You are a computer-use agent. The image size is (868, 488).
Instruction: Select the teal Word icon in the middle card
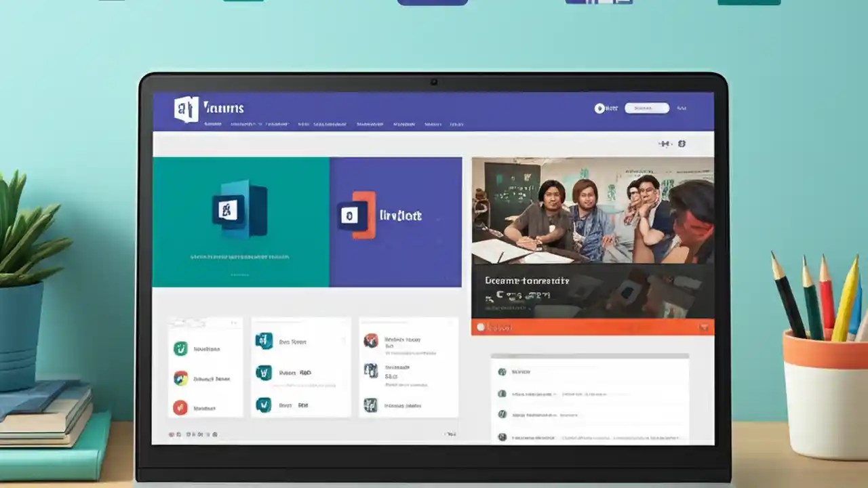pos(262,372)
